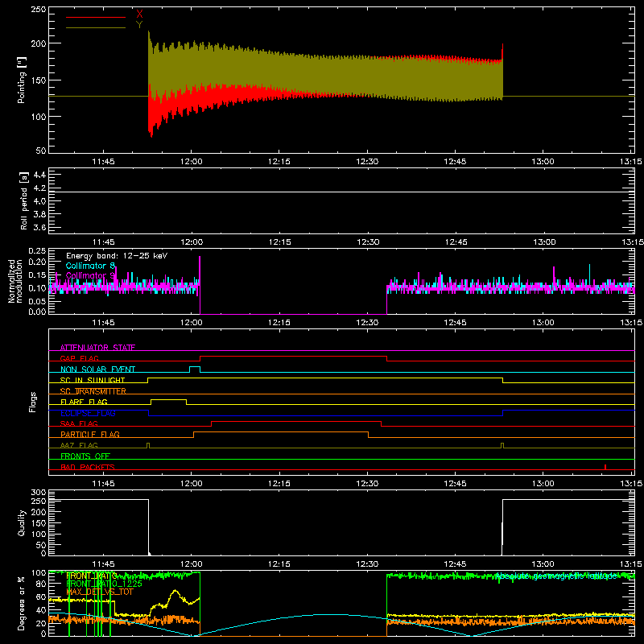Viewport: 644px width, 644px height.
Task: Select the ATTENUATOR_STATE flag label
Action: tap(97, 348)
